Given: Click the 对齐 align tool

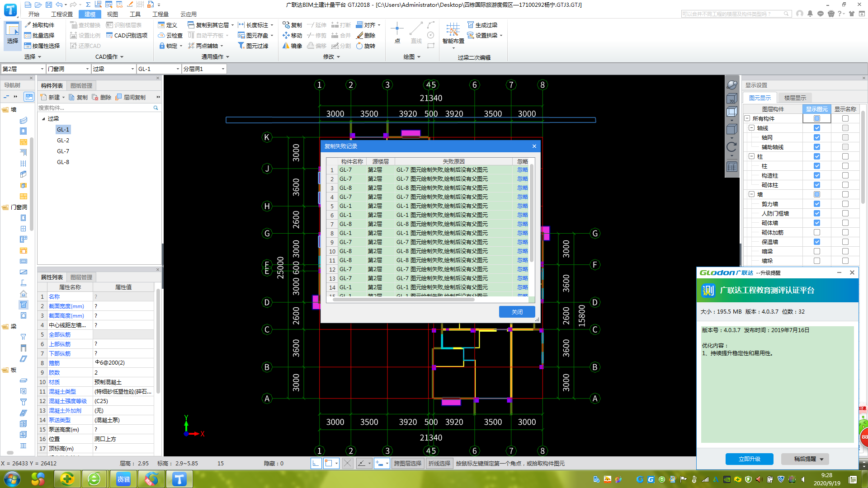Looking at the screenshot, I should (366, 25).
